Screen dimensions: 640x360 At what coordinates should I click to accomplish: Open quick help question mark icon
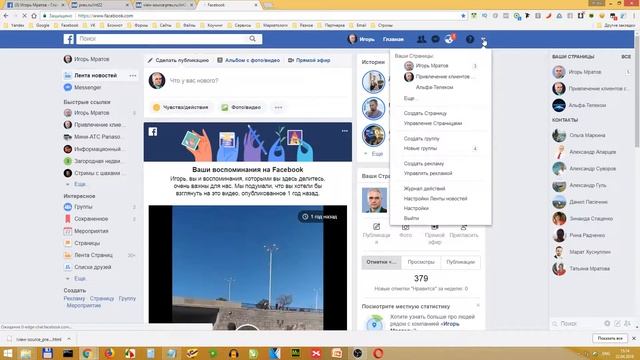470,39
